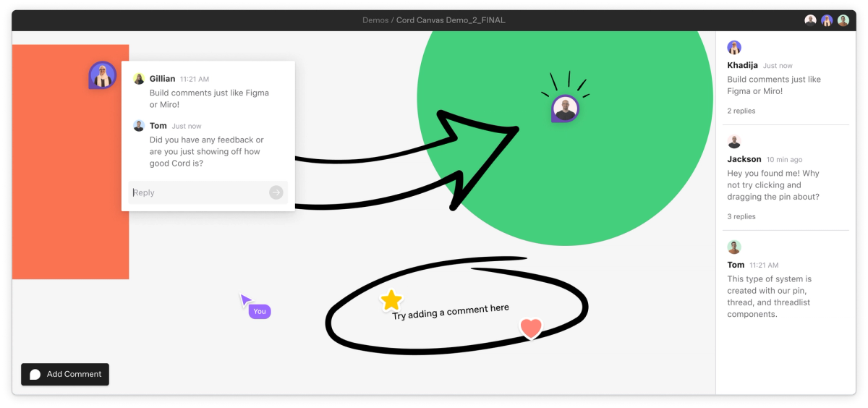
Task: Click Gillian's avatar in the thread
Action: click(139, 78)
